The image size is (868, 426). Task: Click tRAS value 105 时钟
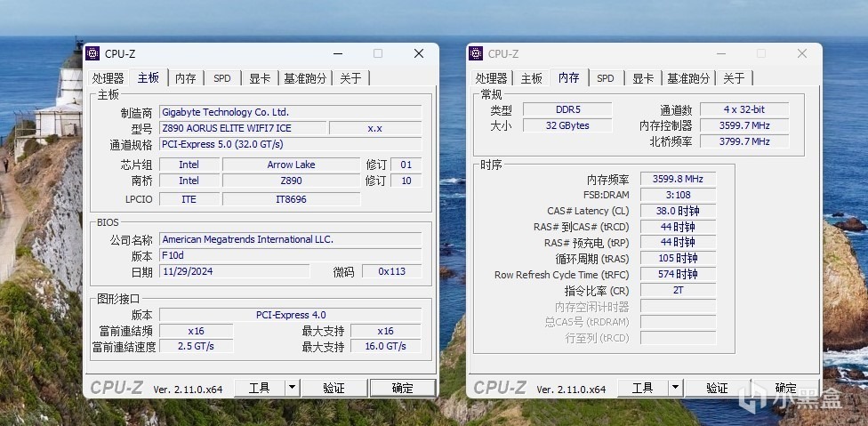(678, 259)
